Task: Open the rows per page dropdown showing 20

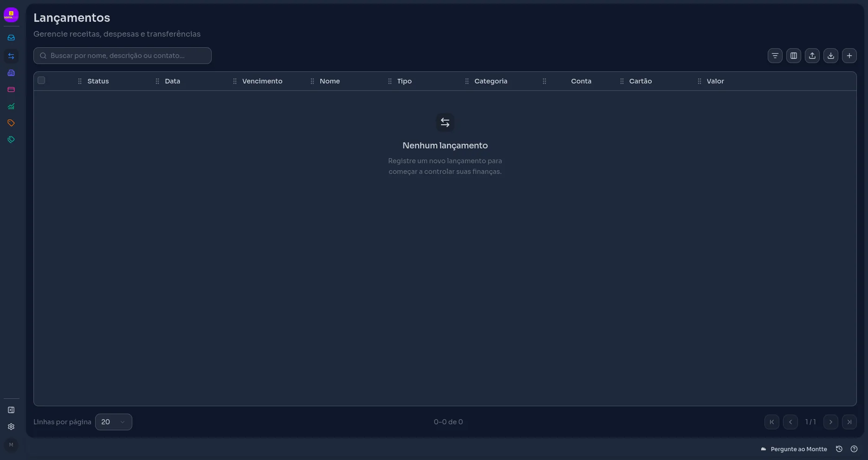Action: click(x=114, y=422)
